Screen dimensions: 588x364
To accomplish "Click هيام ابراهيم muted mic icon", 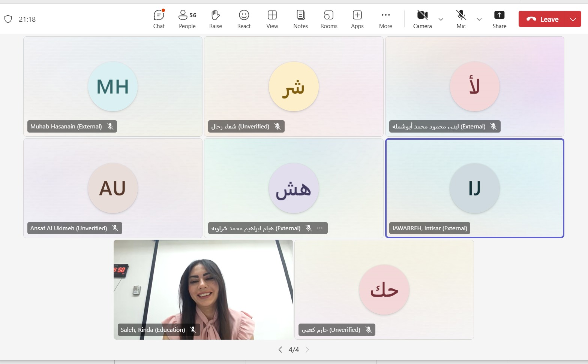I will click(309, 228).
